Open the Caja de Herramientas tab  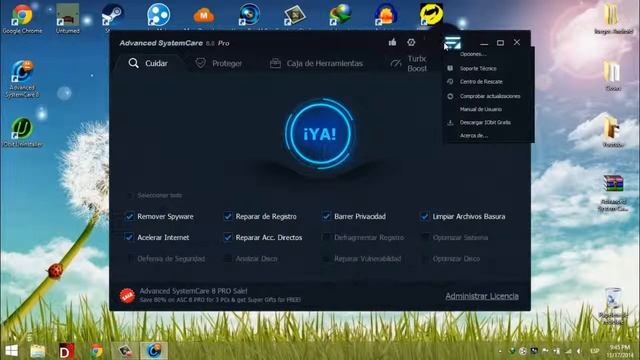[316, 63]
